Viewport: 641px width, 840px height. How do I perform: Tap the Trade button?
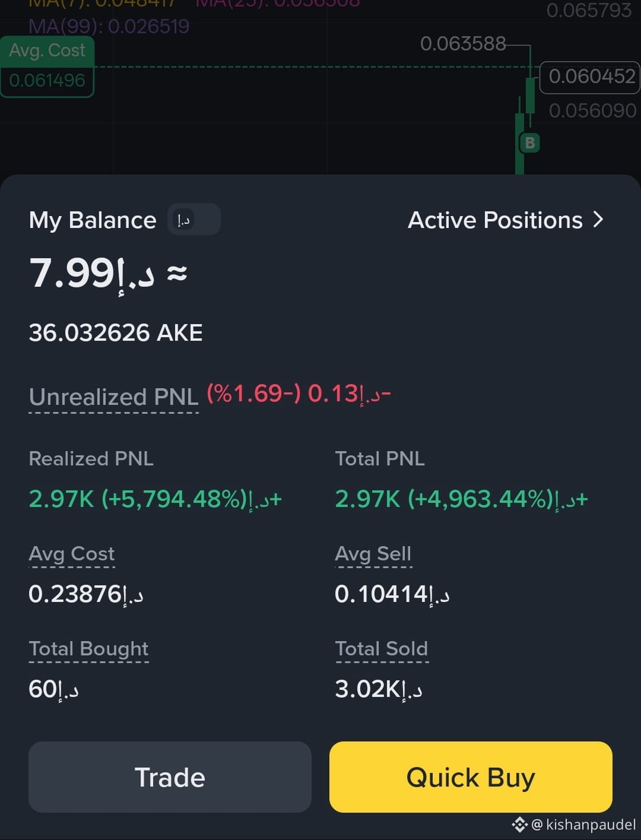(x=170, y=776)
